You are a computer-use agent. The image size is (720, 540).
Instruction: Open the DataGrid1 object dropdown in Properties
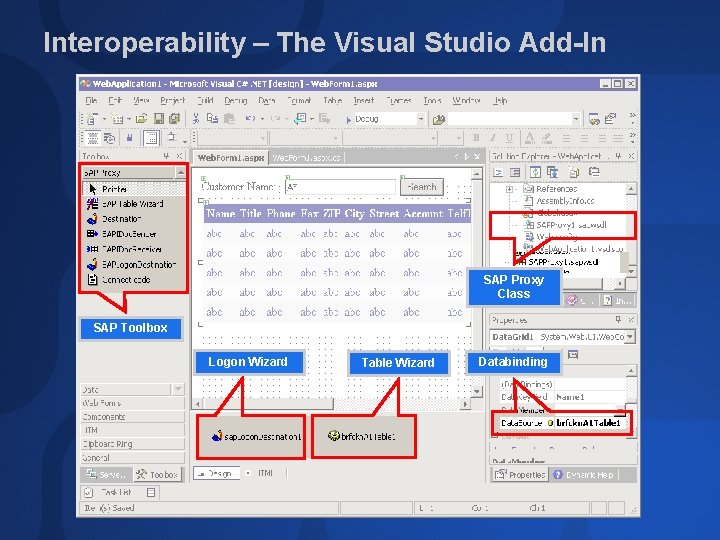pyautogui.click(x=630, y=337)
